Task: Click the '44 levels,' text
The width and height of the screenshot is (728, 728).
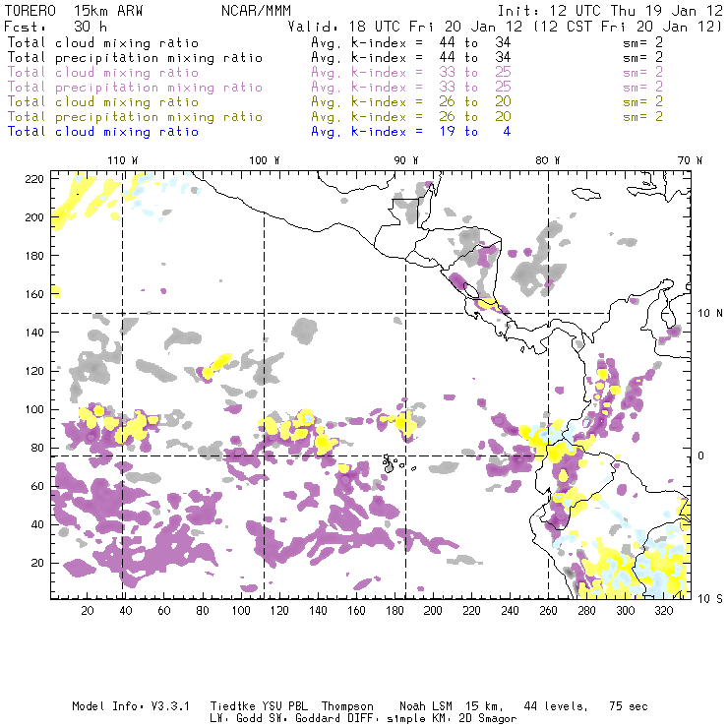Action: coord(556,706)
